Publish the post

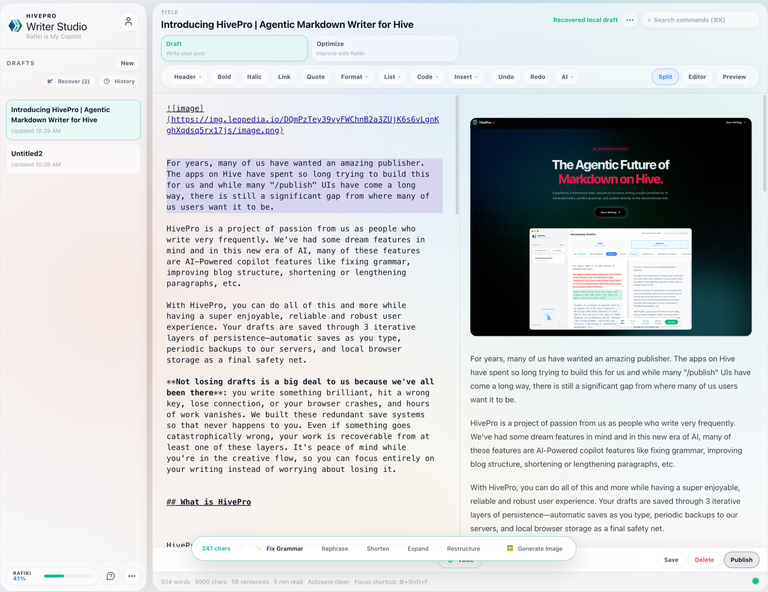[741, 560]
